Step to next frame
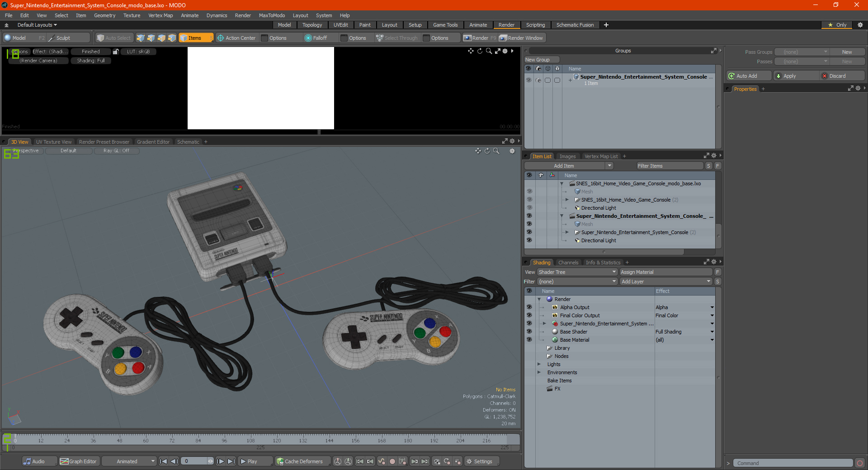The image size is (868, 470). click(x=220, y=461)
